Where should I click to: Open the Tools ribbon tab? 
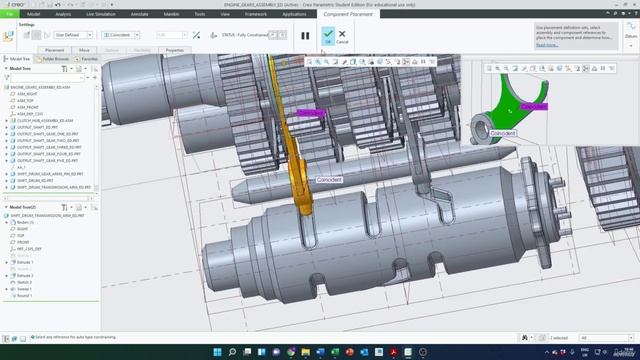200,14
